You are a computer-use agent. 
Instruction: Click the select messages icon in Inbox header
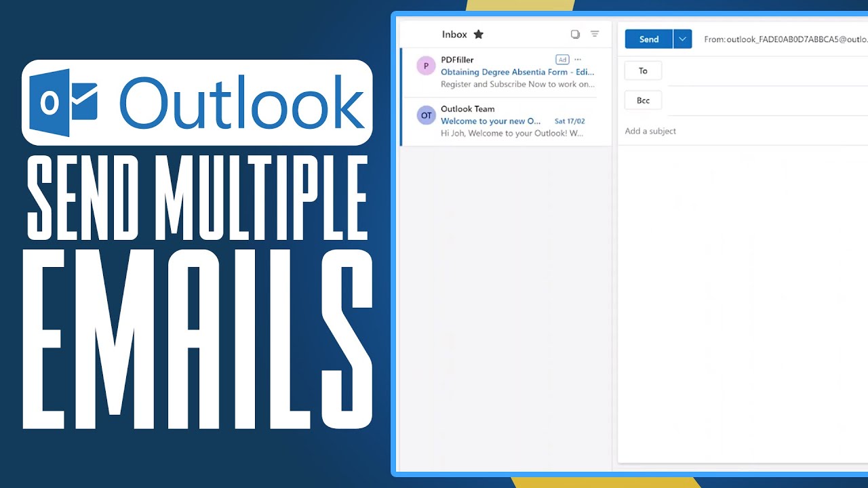tap(575, 34)
